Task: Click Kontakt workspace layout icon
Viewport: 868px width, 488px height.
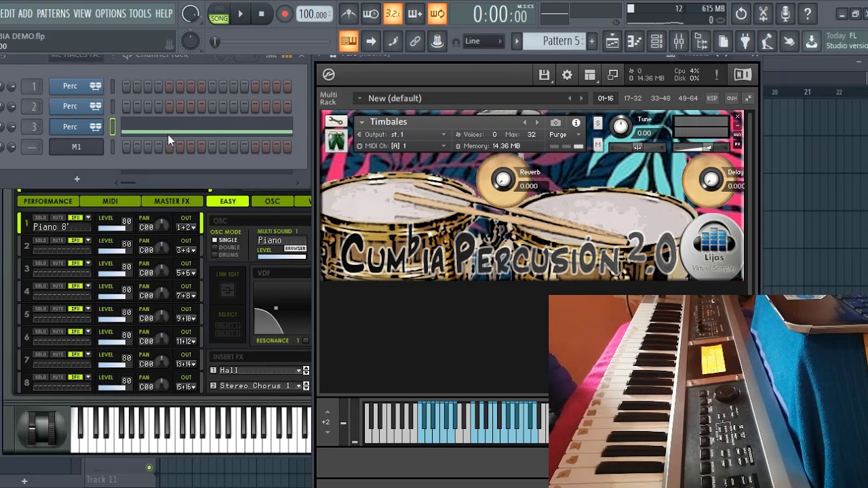Action: [x=590, y=75]
